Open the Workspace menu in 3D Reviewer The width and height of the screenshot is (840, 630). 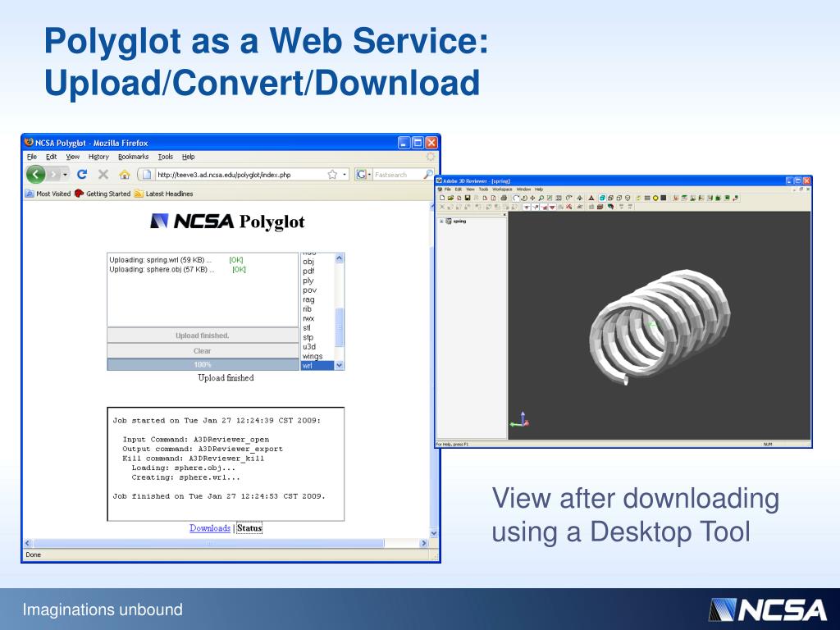pos(502,189)
